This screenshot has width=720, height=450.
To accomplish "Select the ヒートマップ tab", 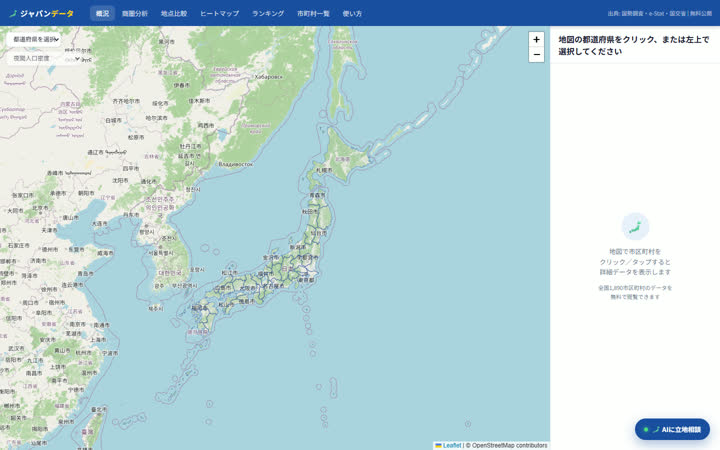I will [x=219, y=13].
